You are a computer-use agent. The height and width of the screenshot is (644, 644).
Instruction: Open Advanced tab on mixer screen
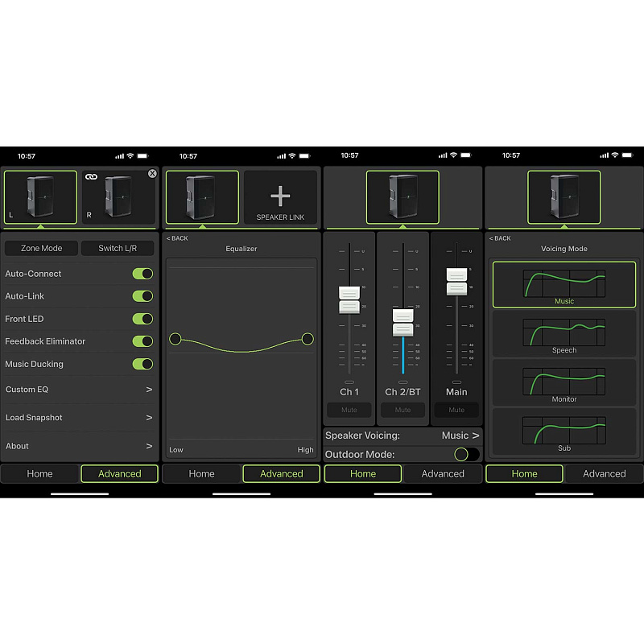click(x=443, y=474)
